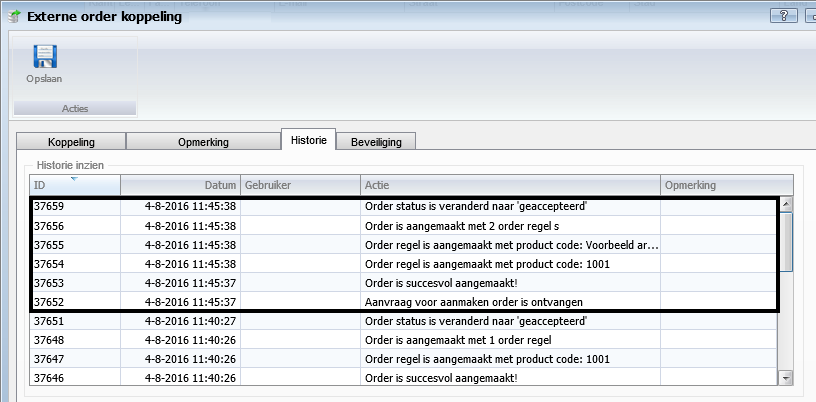
Task: Sort by the Gebruiker column header
Action: tap(300, 185)
